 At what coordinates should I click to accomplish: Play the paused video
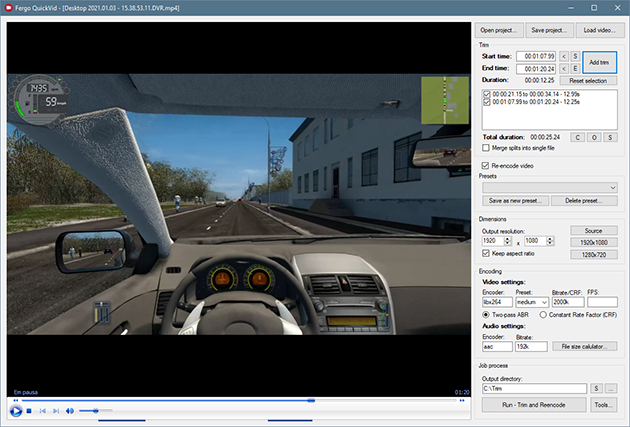click(16, 411)
